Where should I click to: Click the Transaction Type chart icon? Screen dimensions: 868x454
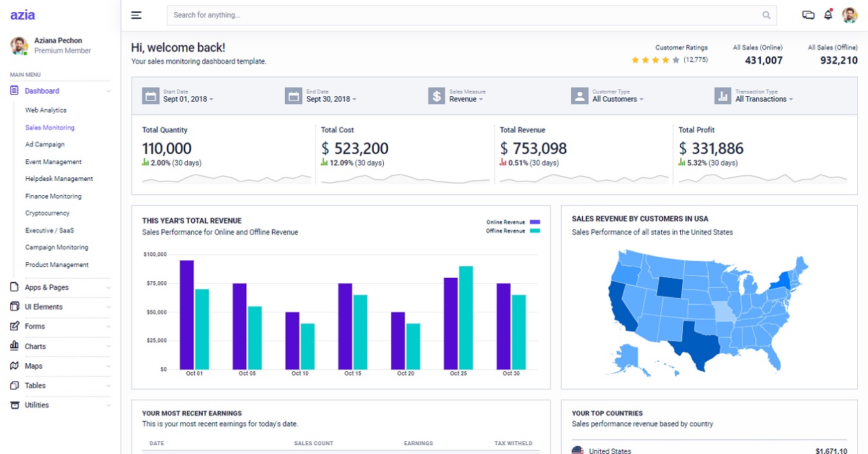[x=722, y=96]
